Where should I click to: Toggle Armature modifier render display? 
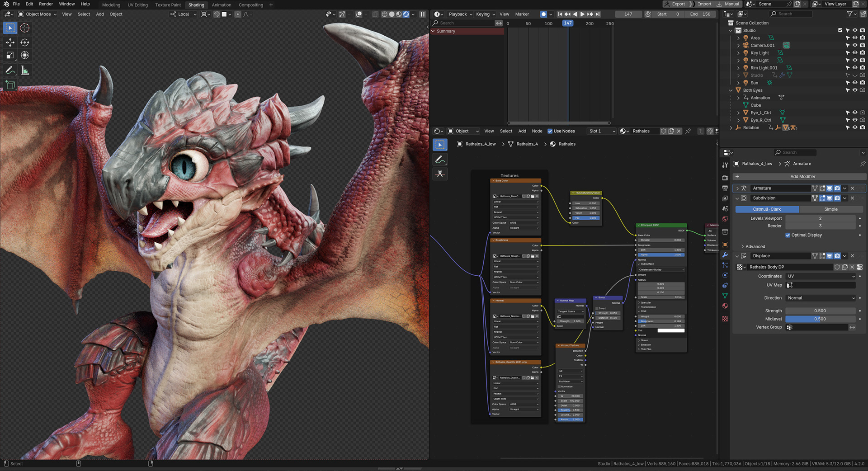[837, 188]
